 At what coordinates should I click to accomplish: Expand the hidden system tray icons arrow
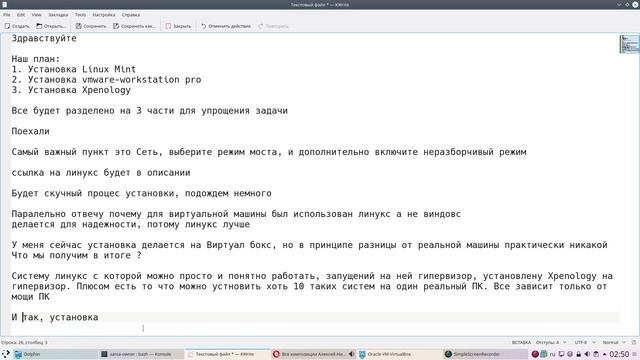604,354
